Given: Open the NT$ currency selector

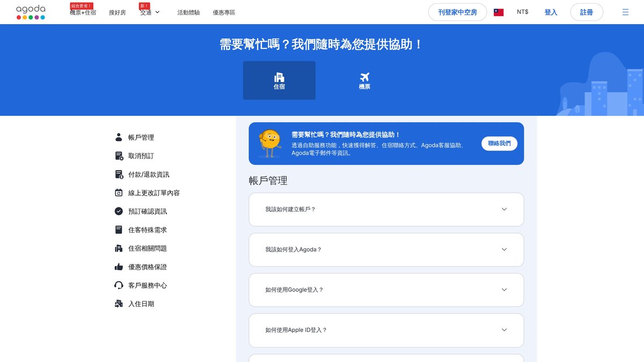Looking at the screenshot, I should [523, 12].
